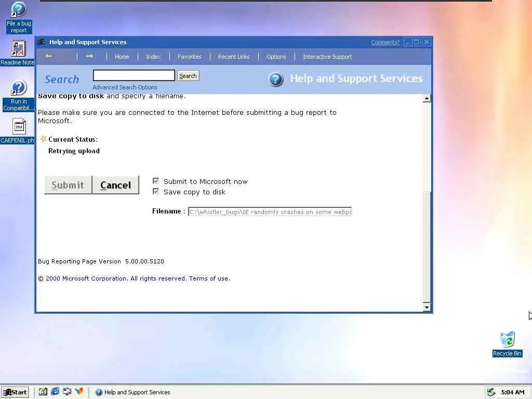
Task: Click the scrollbar up arrow
Action: pyautogui.click(x=427, y=98)
